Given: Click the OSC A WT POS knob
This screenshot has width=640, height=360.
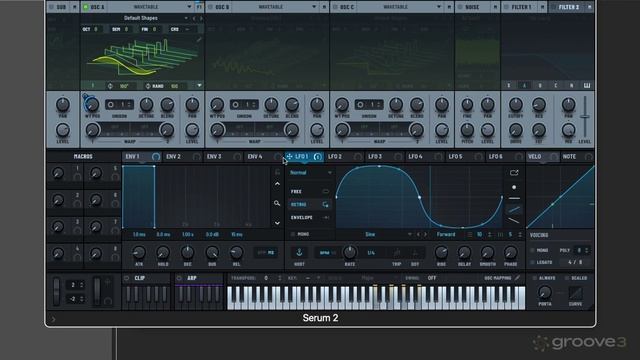Looking at the screenshot, I should click(92, 104).
